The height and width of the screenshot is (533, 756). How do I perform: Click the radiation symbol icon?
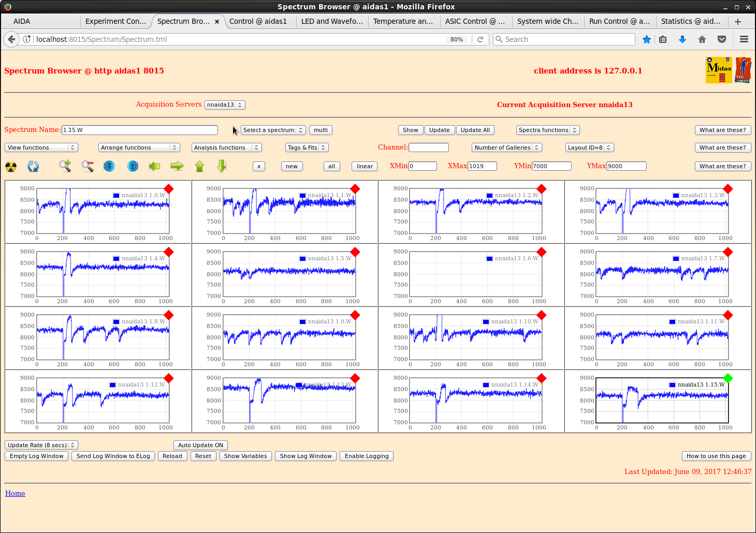pos(11,167)
